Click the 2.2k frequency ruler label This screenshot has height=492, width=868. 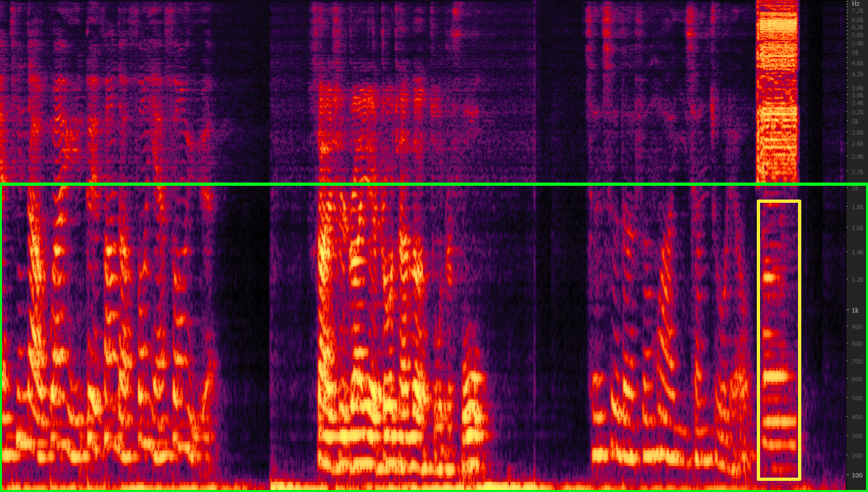[856, 171]
